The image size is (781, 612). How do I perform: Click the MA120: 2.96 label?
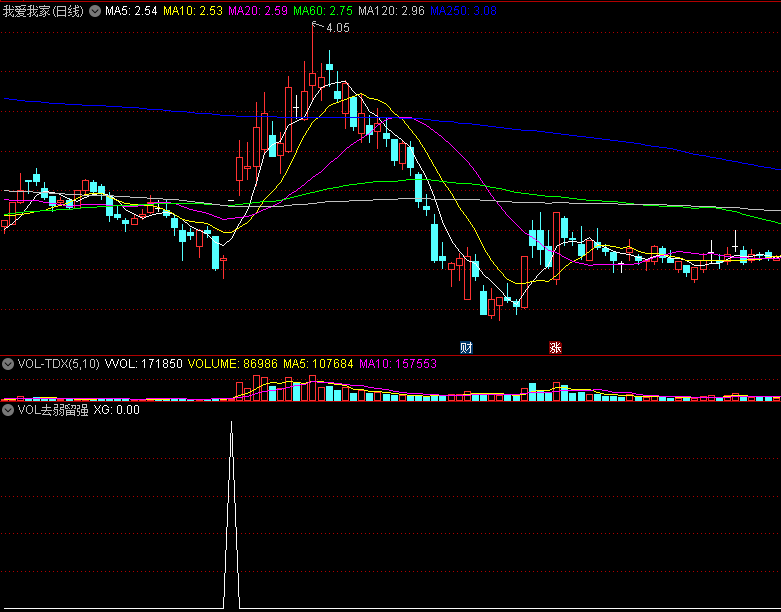tap(391, 11)
